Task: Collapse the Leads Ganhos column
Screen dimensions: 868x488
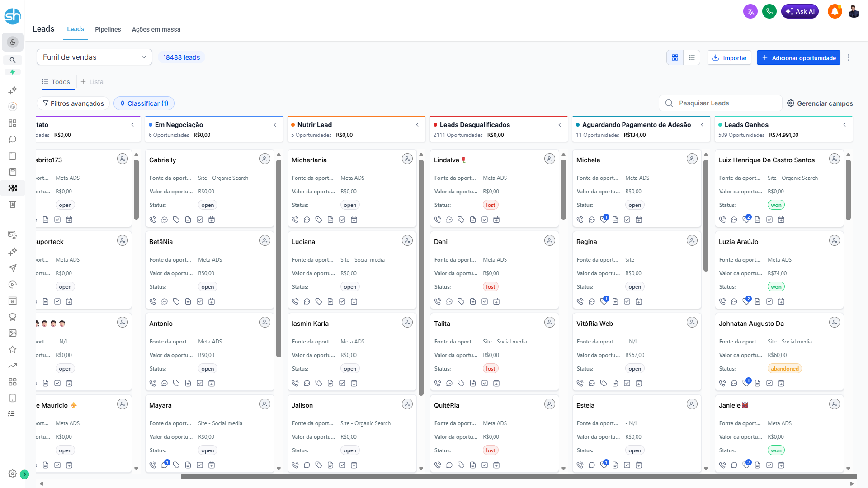Action: point(844,125)
